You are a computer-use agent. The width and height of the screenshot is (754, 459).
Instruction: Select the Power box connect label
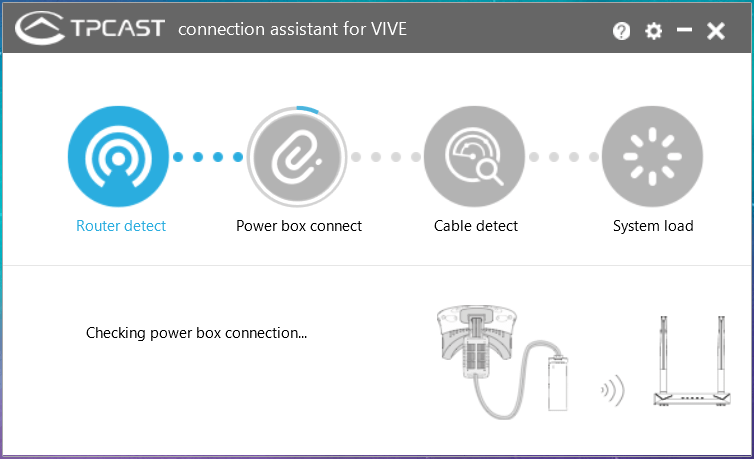pyautogui.click(x=299, y=226)
